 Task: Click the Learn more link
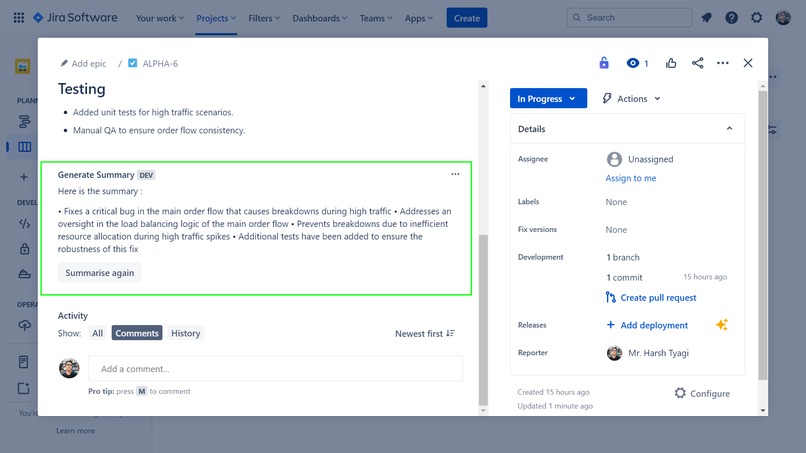[x=75, y=431]
